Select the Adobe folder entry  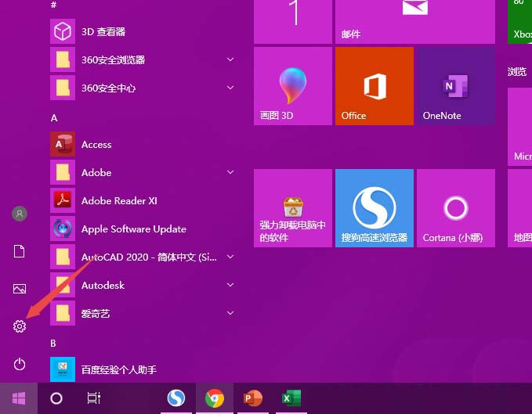(x=143, y=172)
